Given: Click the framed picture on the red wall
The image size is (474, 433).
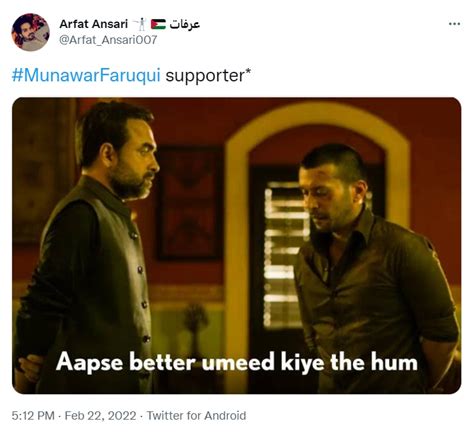Looking at the screenshot, I should tap(190, 203).
